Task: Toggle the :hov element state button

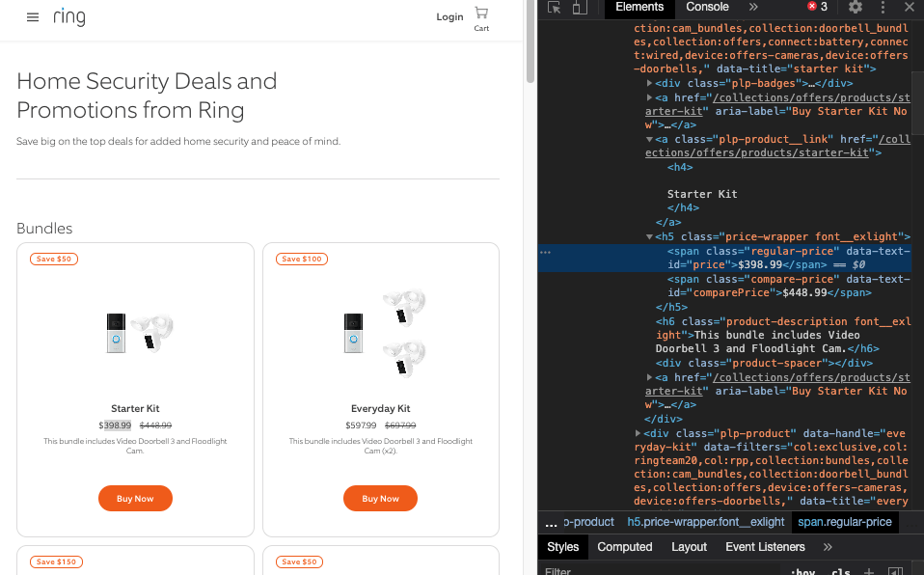Action: (803, 571)
